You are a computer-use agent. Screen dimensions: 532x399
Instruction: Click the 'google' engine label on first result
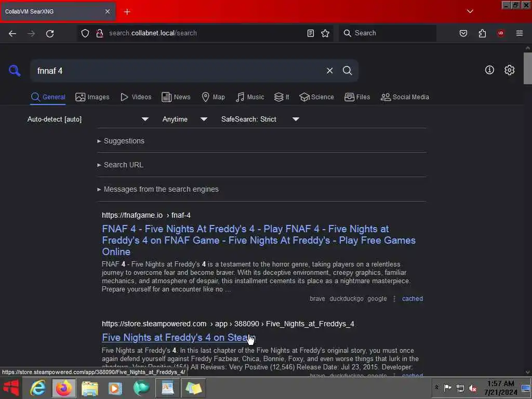(377, 299)
